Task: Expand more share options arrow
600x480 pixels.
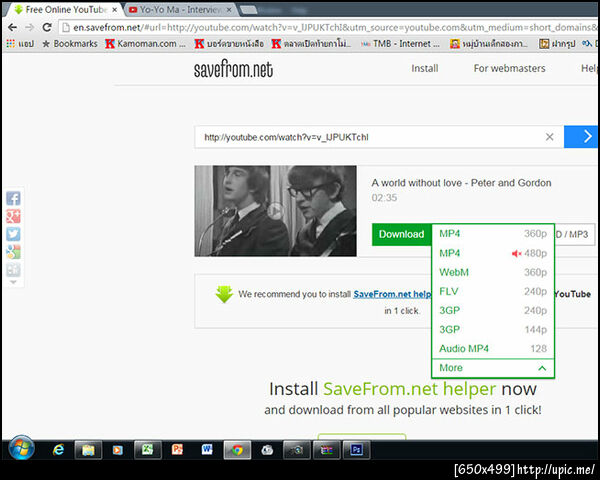Action: coord(13,282)
